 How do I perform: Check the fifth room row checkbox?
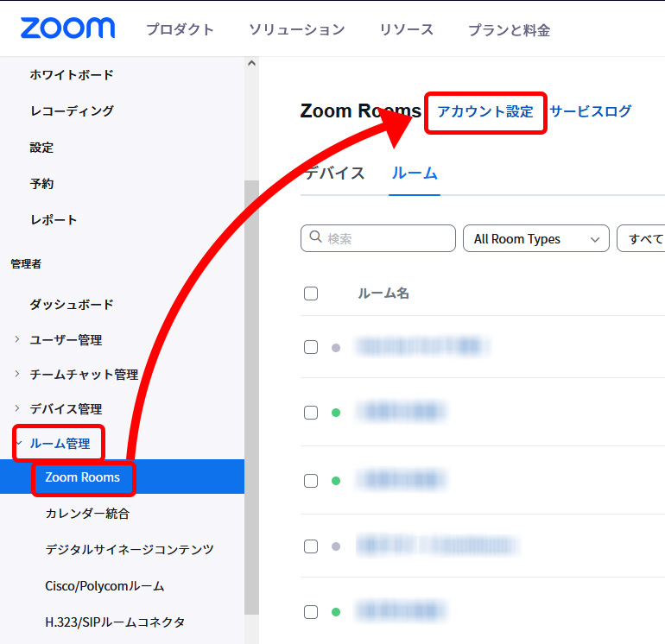[x=311, y=612]
